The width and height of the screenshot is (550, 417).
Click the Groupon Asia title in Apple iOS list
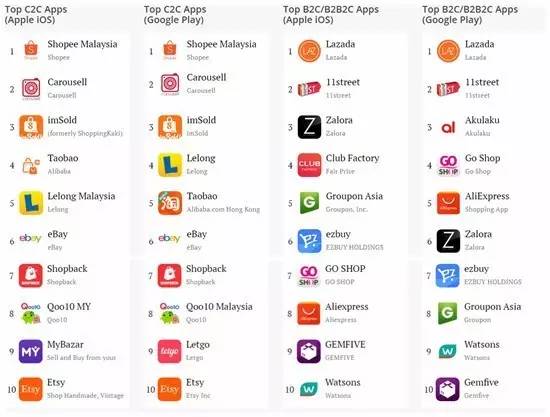354,196
